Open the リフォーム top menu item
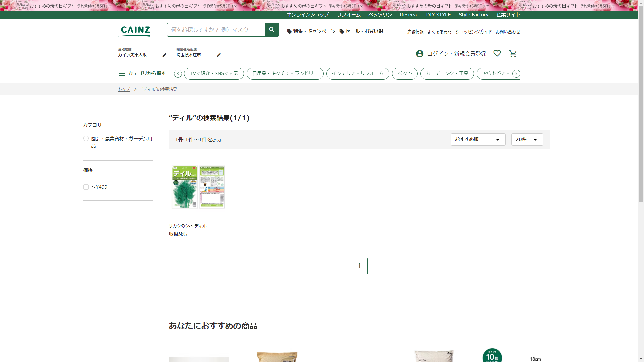644x362 pixels. pyautogui.click(x=348, y=15)
